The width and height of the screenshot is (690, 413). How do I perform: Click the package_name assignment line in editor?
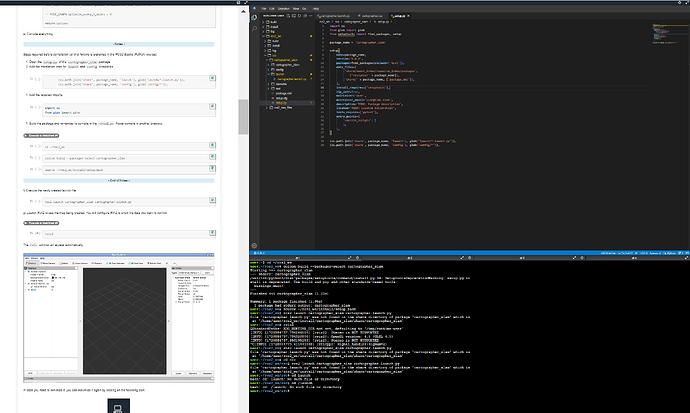click(x=358, y=43)
